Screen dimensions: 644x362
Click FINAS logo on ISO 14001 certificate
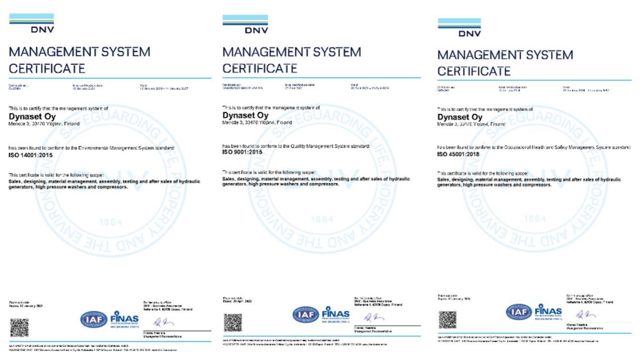tap(124, 319)
